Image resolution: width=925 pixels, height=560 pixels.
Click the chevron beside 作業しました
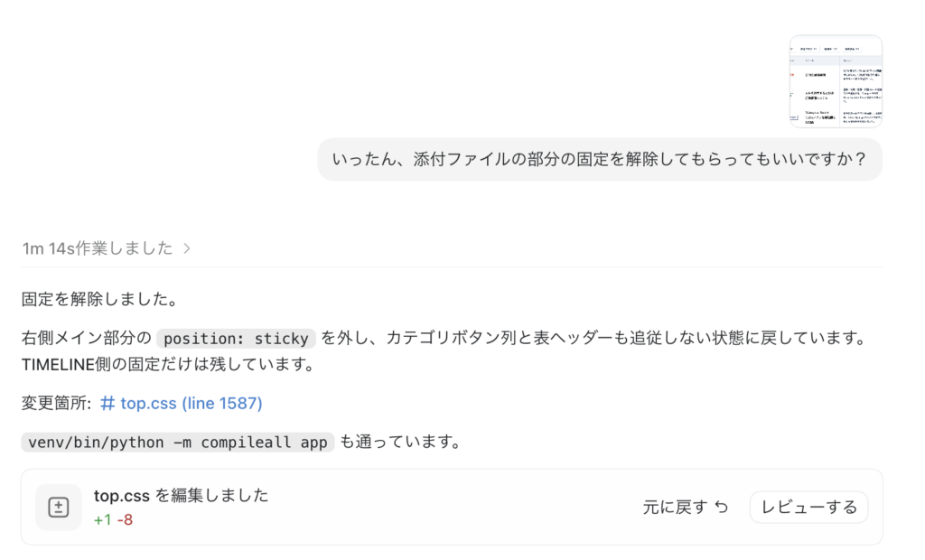tap(186, 248)
